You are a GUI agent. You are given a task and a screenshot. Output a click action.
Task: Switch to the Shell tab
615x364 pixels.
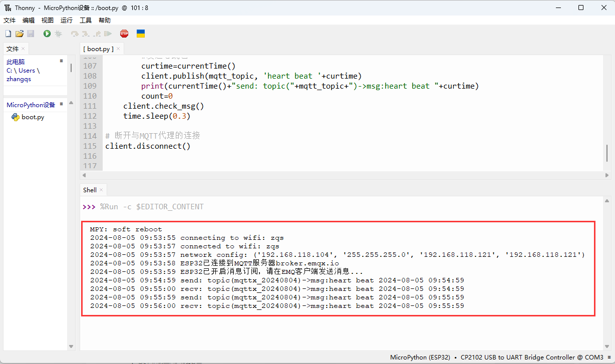[x=90, y=190]
